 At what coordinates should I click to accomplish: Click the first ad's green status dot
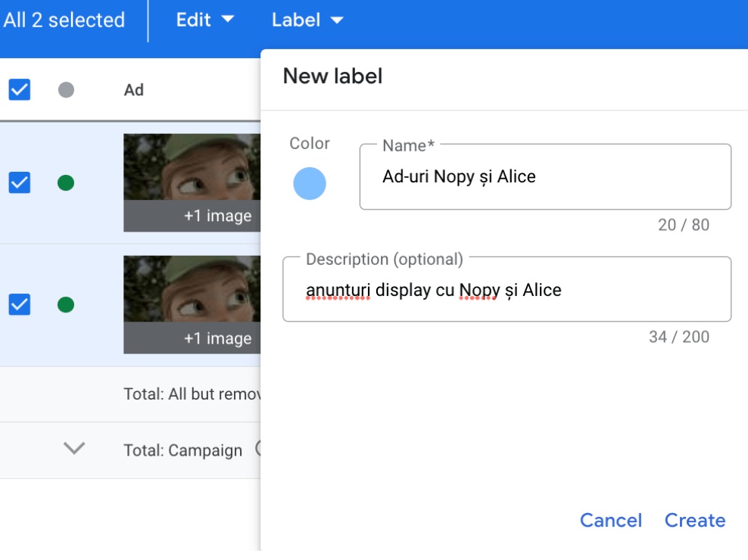(x=66, y=182)
